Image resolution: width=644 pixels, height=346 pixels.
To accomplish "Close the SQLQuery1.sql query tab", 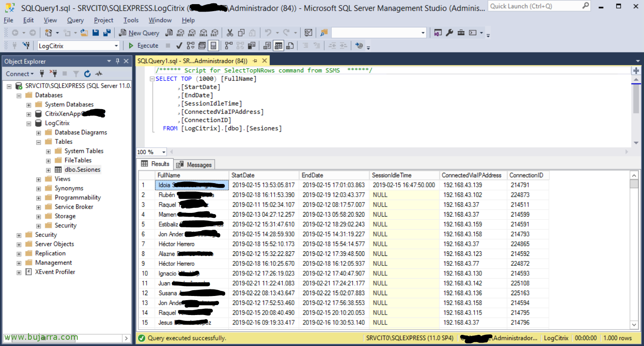I will pyautogui.click(x=265, y=61).
